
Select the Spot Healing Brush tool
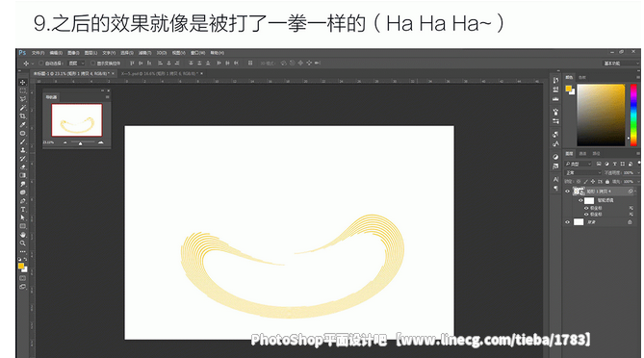coord(22,133)
